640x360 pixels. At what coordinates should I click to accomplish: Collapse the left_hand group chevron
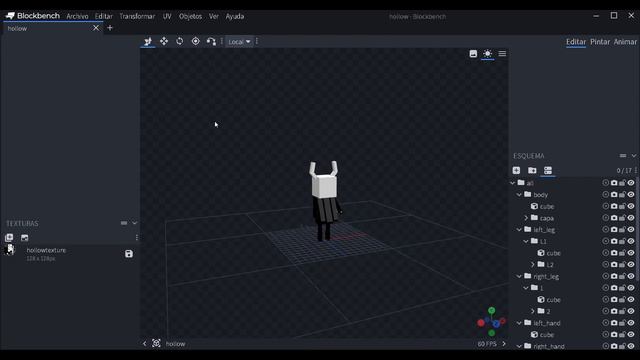pyautogui.click(x=519, y=323)
